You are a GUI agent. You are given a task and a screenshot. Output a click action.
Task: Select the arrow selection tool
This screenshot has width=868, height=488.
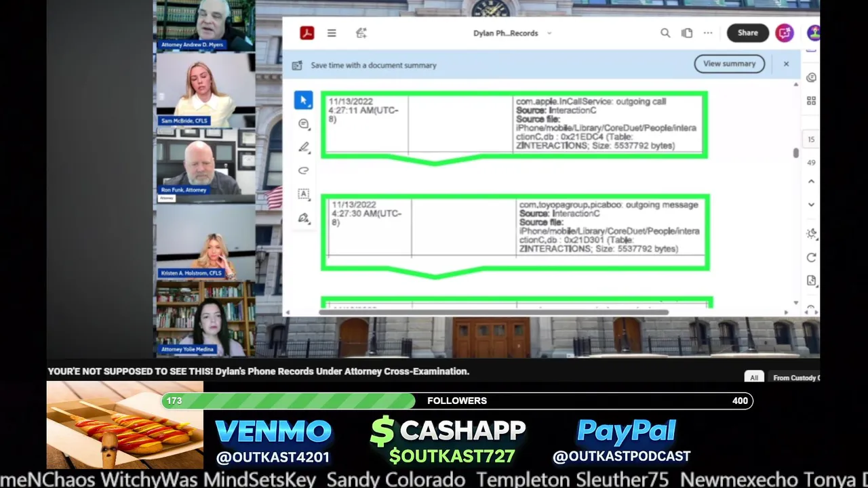tap(303, 100)
